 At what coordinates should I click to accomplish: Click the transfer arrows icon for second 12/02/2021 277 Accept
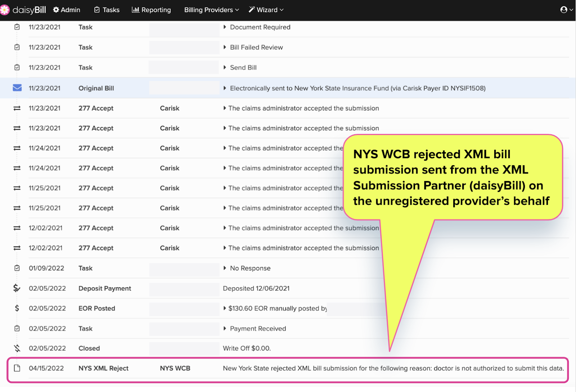click(17, 248)
